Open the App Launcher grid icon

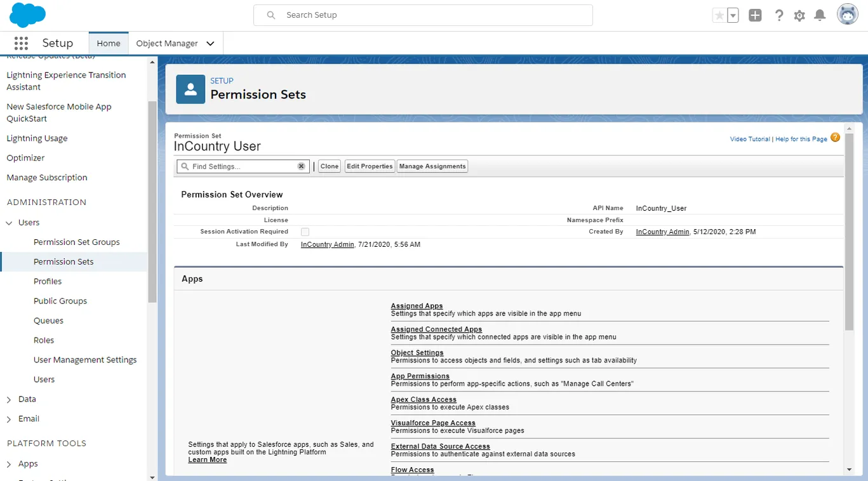(x=21, y=43)
